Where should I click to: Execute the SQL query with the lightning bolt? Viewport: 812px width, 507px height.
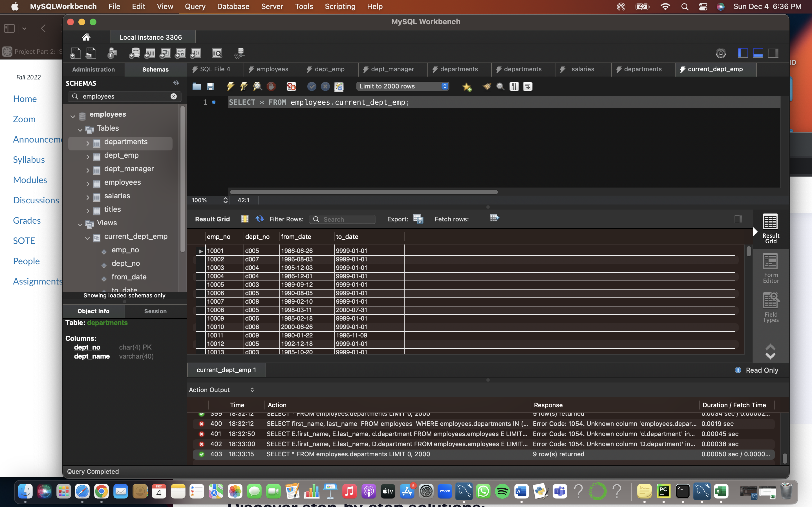tap(231, 86)
